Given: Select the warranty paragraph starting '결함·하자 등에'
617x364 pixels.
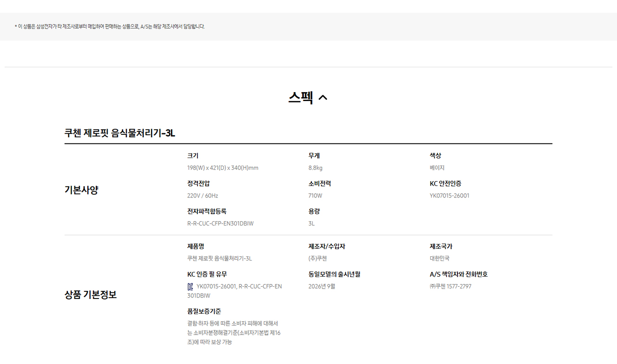Looking at the screenshot, I should (x=234, y=333).
